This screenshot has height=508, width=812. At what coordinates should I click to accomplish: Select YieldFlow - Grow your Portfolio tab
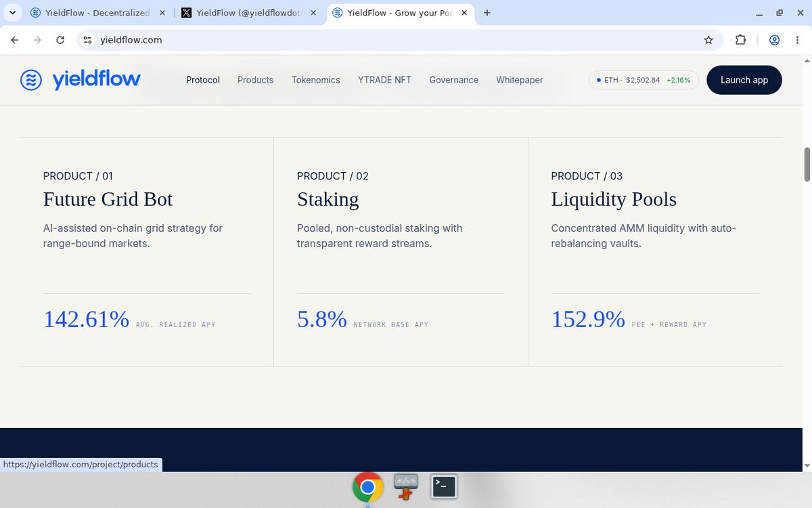tap(401, 13)
